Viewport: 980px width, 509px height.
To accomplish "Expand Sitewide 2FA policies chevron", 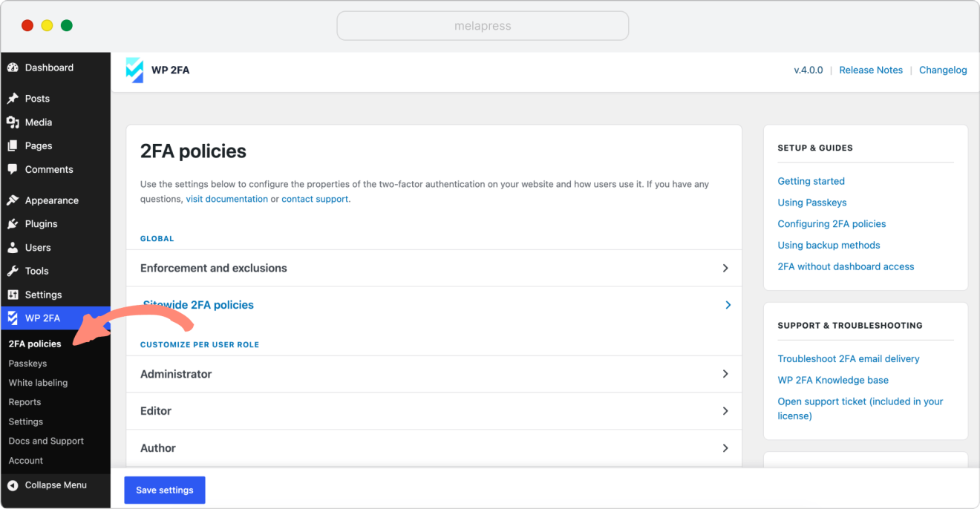I will 728,305.
